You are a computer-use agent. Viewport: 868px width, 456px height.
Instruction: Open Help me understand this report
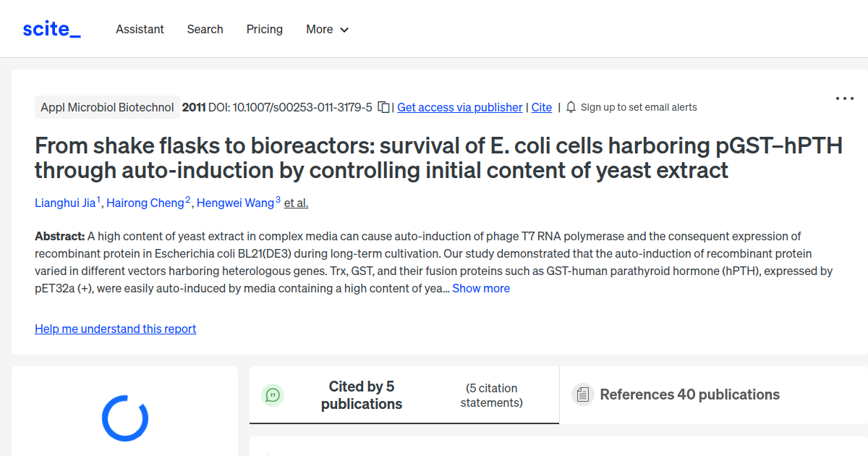115,329
